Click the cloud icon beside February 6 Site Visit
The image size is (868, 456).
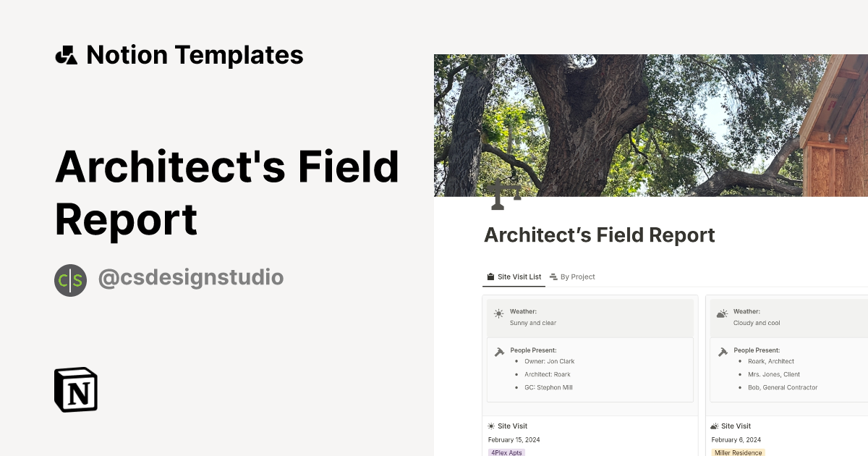(715, 426)
